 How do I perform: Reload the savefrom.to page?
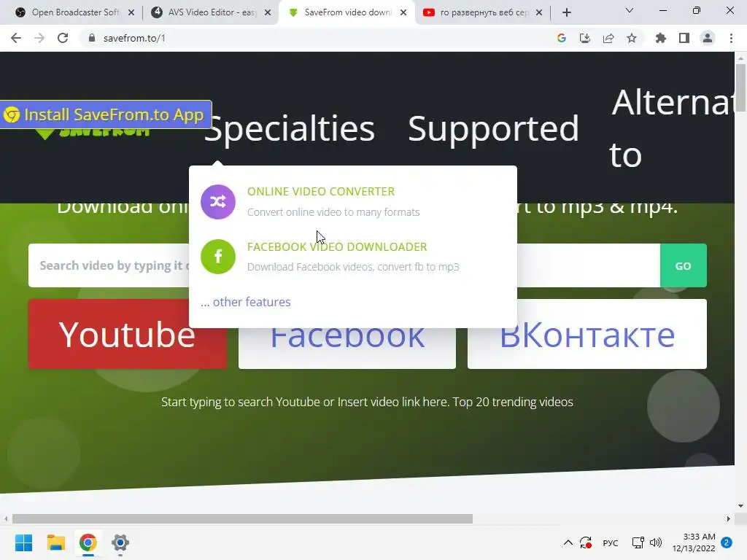click(63, 38)
